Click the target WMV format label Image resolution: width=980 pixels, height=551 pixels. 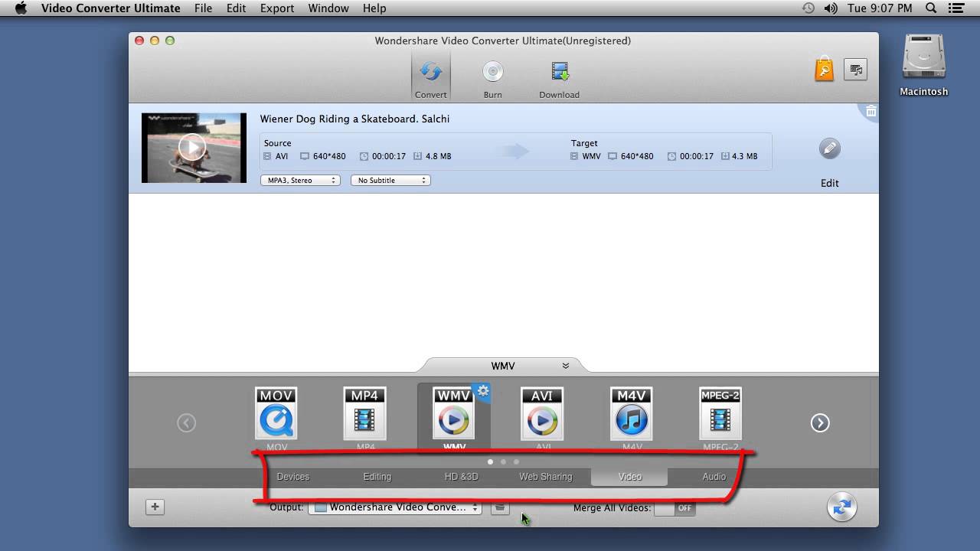(591, 156)
